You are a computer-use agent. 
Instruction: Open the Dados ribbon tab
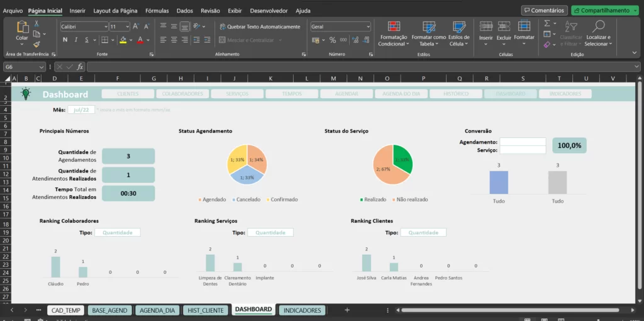pyautogui.click(x=185, y=11)
